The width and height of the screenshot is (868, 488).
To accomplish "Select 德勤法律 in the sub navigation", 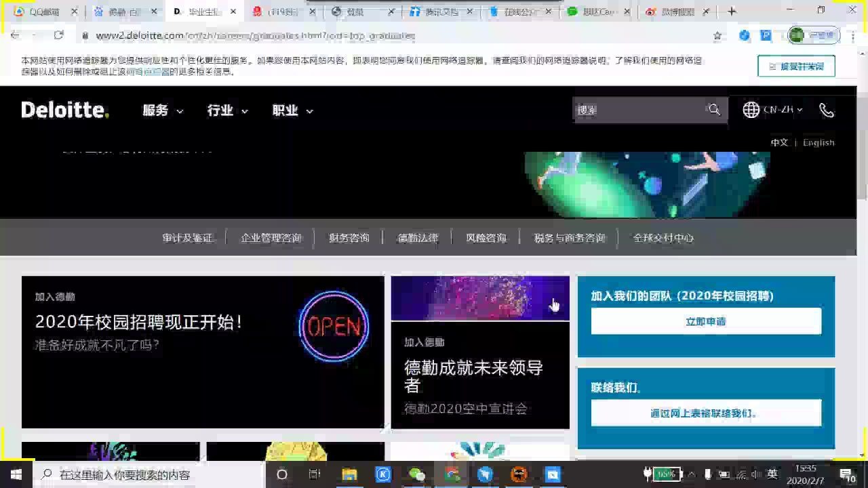I will (418, 238).
